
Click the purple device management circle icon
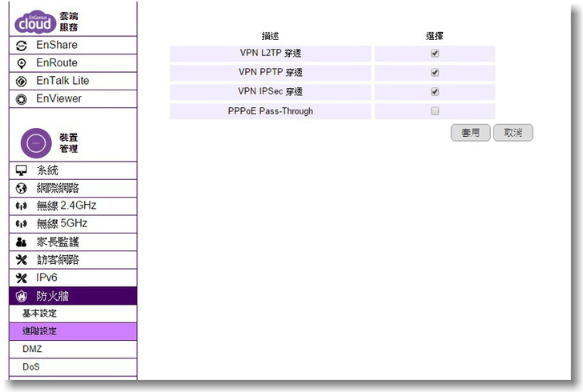click(36, 143)
